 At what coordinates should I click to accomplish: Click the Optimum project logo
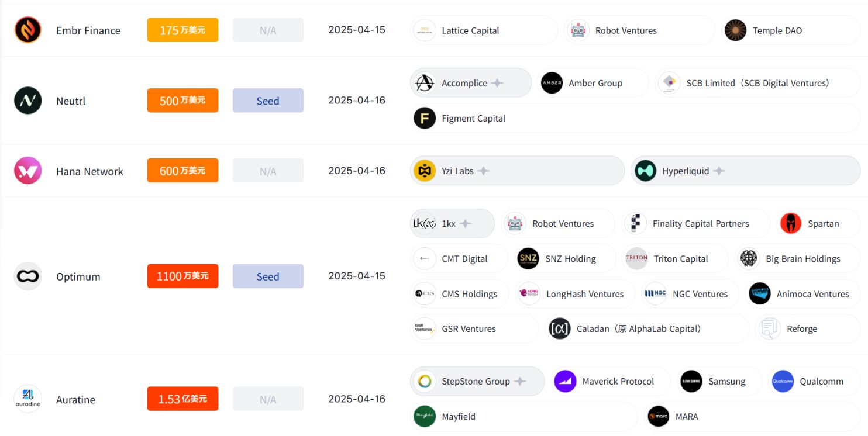(27, 276)
